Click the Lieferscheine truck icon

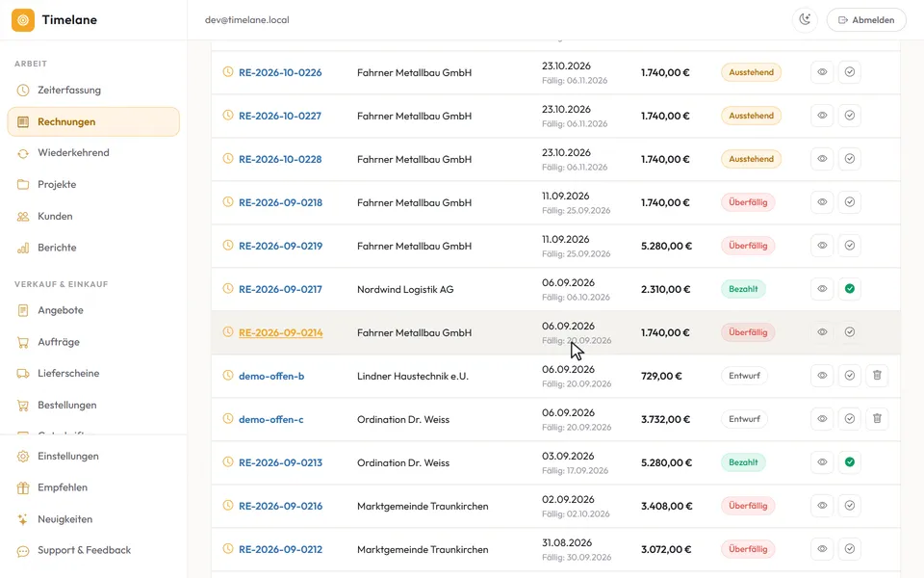click(x=23, y=374)
